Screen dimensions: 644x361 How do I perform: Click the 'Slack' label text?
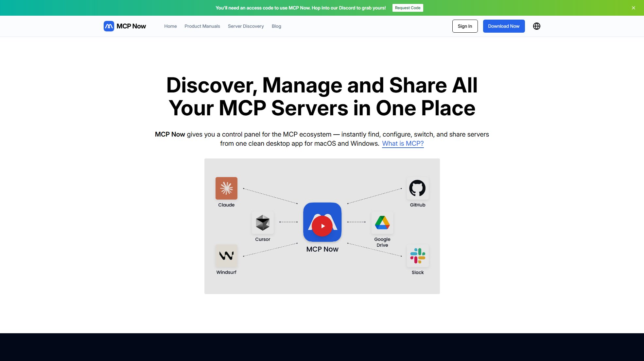click(x=417, y=272)
